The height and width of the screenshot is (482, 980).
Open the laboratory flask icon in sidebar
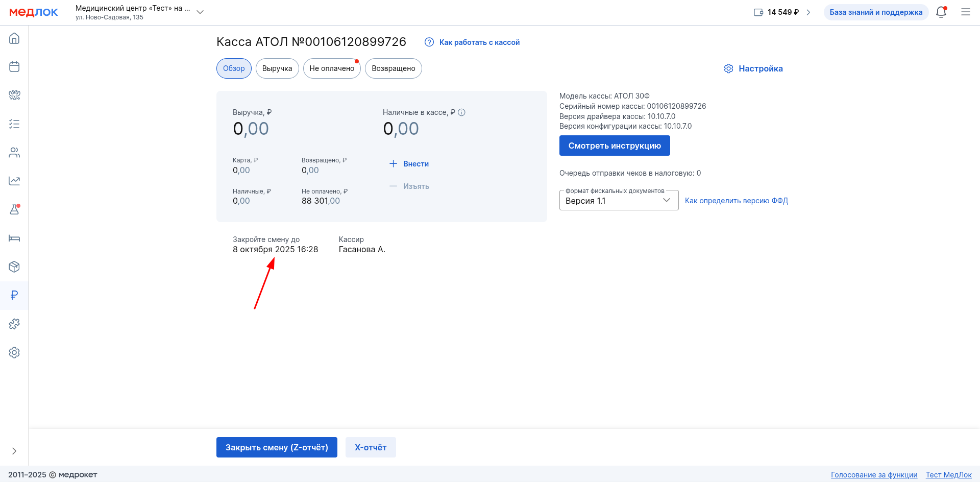14,209
